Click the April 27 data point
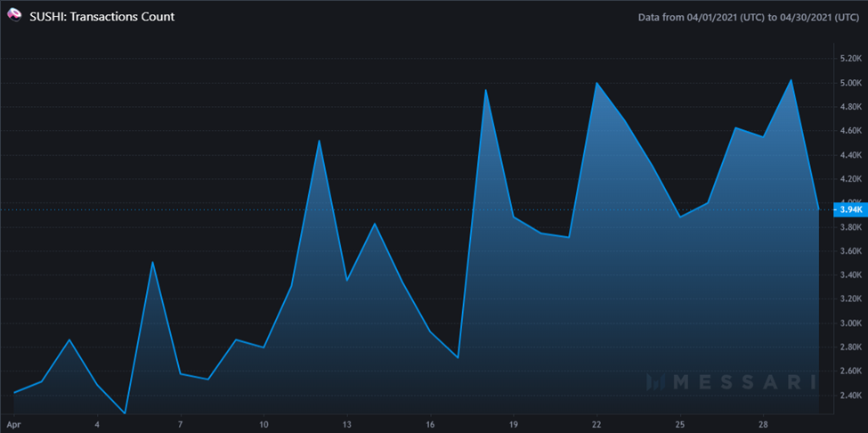The width and height of the screenshot is (868, 433). (735, 128)
